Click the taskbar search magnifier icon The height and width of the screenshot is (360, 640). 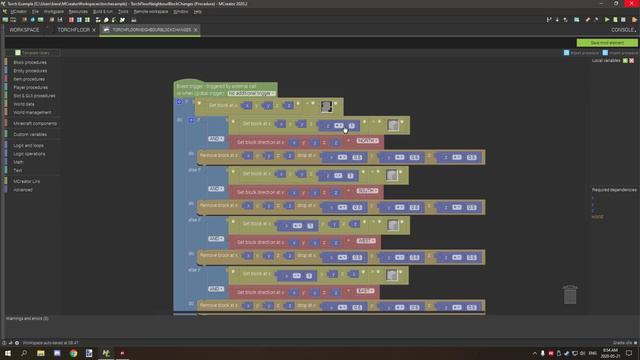[24, 353]
